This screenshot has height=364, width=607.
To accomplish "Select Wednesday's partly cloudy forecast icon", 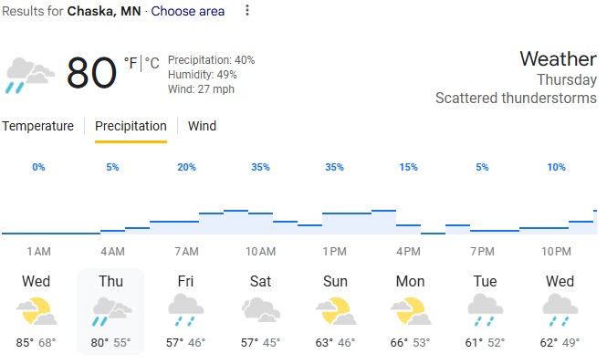I will pyautogui.click(x=37, y=311).
